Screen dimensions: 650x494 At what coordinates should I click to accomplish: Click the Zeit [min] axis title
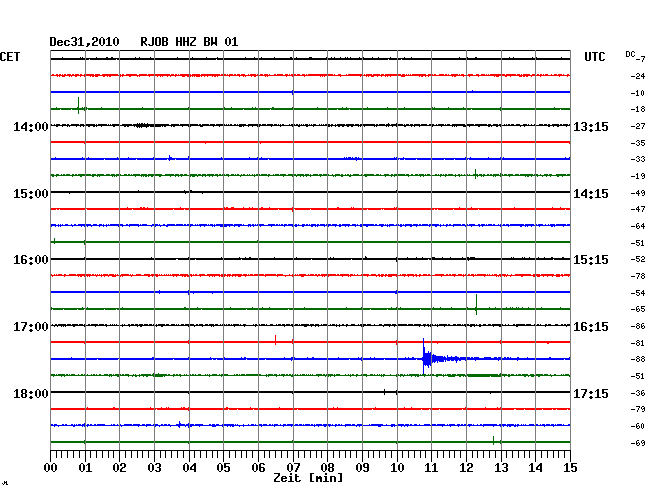[308, 478]
